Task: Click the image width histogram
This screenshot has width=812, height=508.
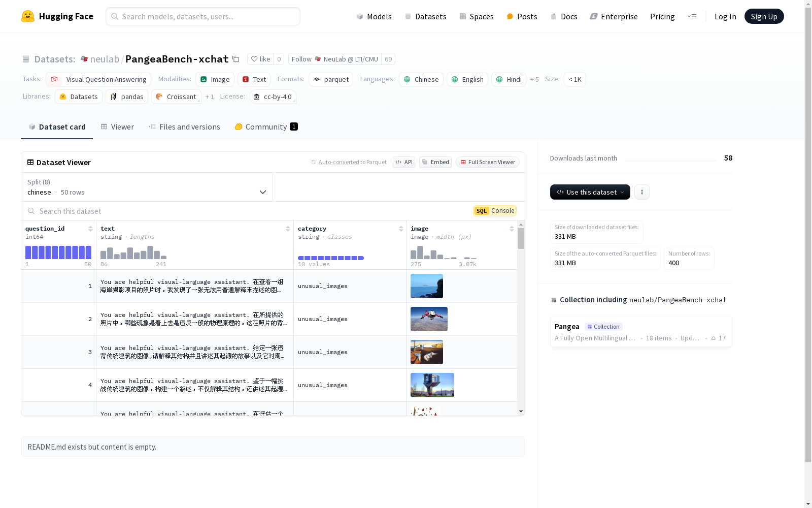Action: click(x=444, y=252)
